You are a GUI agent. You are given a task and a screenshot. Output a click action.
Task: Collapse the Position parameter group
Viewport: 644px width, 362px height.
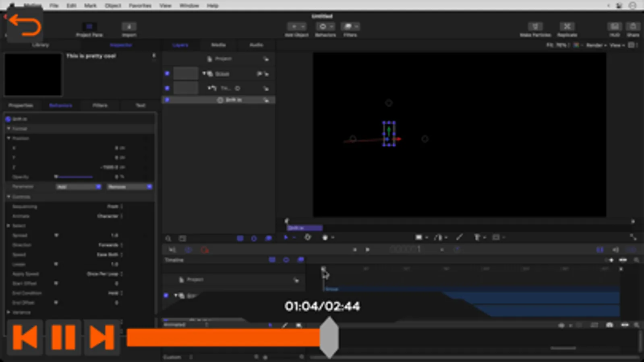coord(9,138)
